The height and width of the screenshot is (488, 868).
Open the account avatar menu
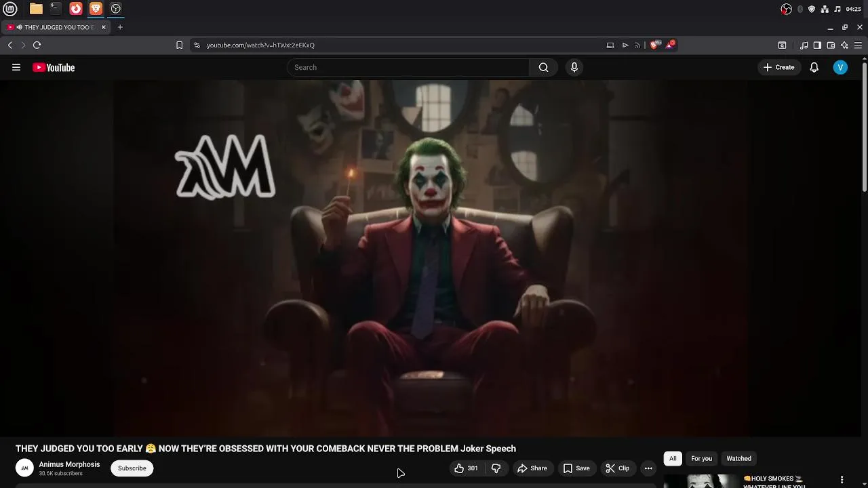pyautogui.click(x=840, y=67)
